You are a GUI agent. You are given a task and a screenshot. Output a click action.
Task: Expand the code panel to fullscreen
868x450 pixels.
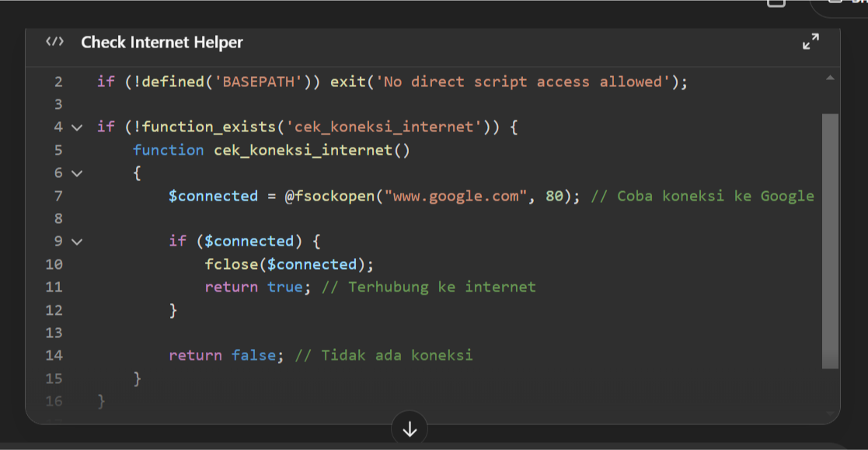coord(810,42)
